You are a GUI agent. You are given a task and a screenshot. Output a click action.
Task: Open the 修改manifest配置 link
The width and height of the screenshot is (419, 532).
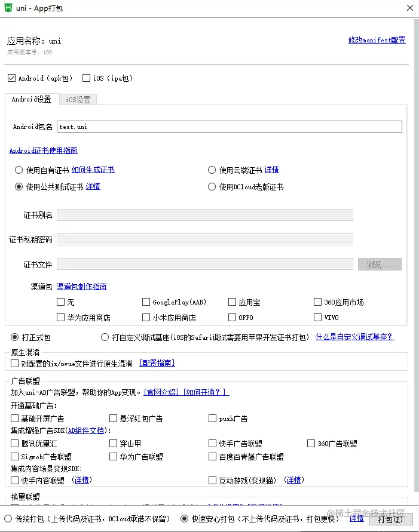pos(377,41)
